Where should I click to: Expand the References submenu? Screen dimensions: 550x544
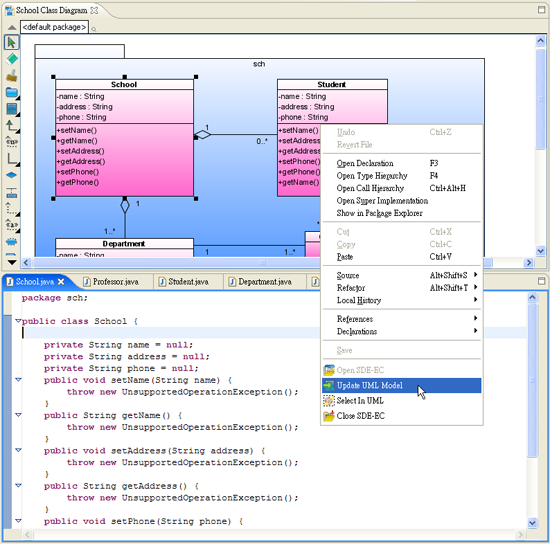pos(401,319)
